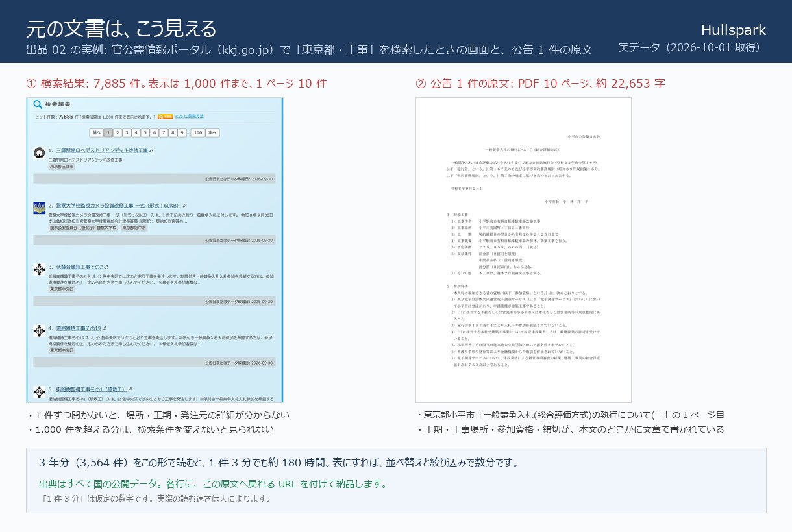Viewport: 792px width, 532px height.
Task: Click external link icon after 警察大学校 result title
Action: click(184, 206)
